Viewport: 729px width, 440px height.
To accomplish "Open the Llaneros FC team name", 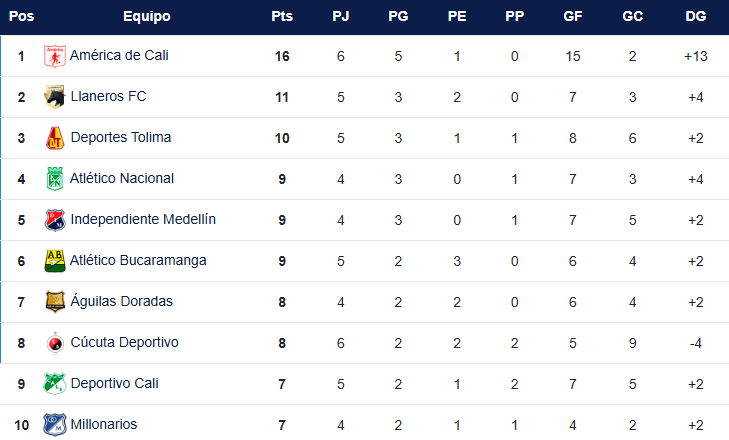I will tap(108, 96).
